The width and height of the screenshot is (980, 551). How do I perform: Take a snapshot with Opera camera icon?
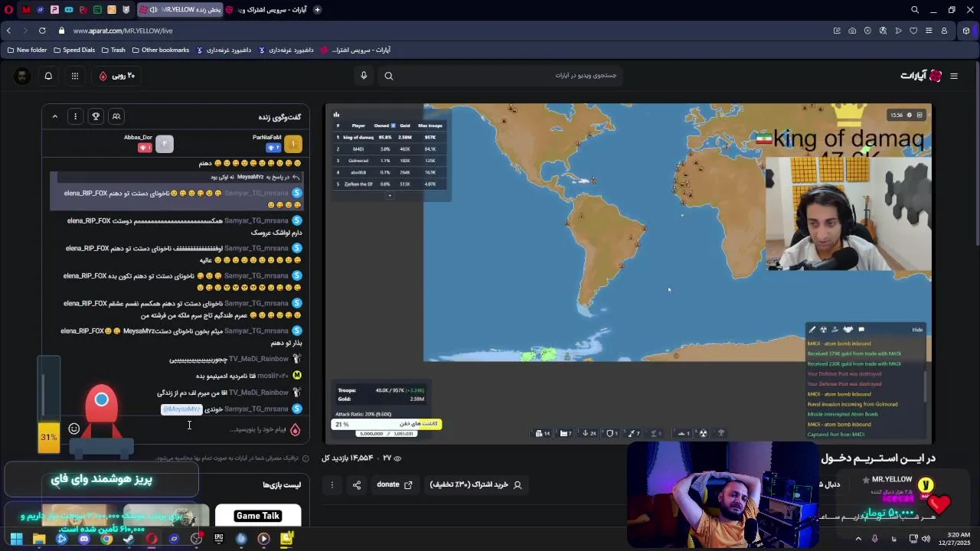[852, 31]
